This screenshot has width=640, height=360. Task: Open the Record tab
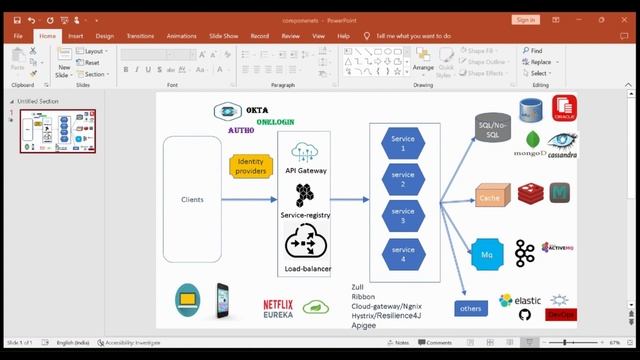(260, 36)
